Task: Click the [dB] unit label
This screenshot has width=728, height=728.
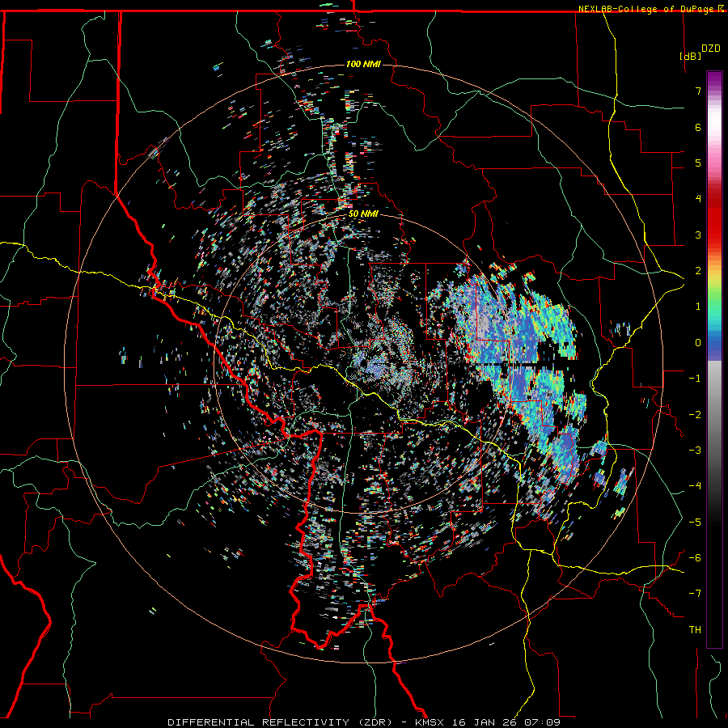Action: click(x=691, y=57)
